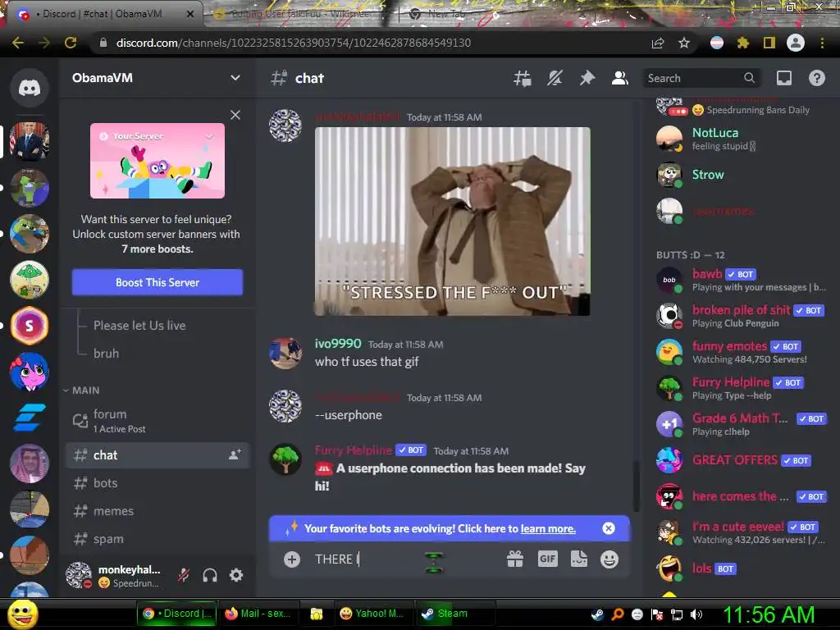This screenshot has height=630, width=840.
Task: Click the 'learn more' bots link
Action: (548, 529)
